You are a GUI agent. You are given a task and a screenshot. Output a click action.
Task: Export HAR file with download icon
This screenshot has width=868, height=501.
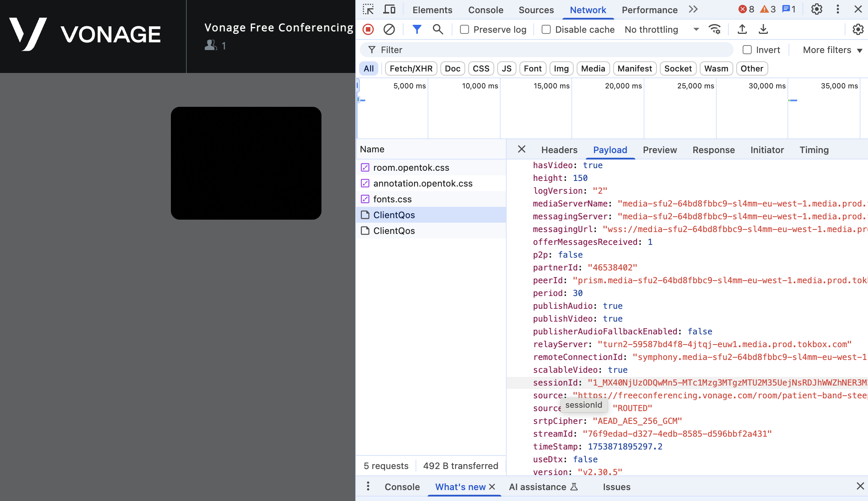(763, 29)
